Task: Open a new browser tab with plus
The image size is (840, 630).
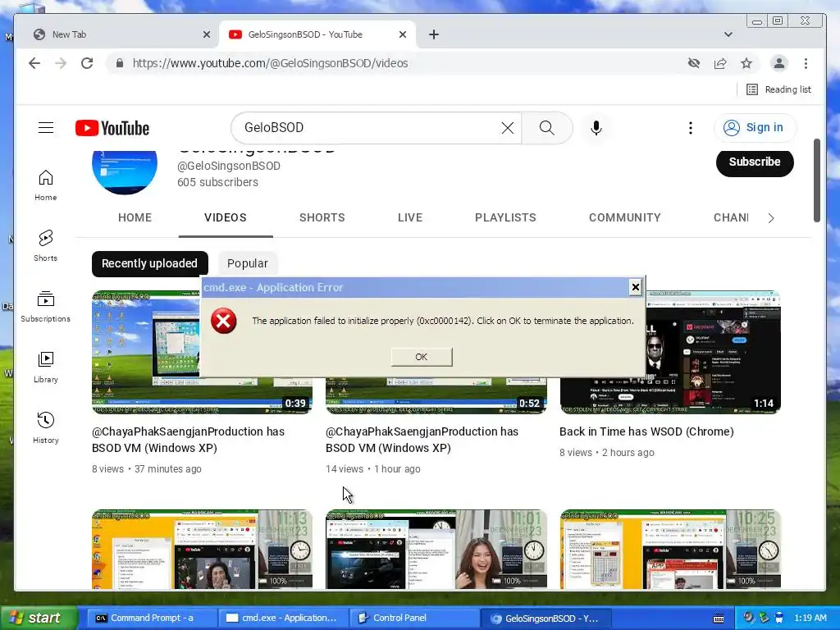Action: [434, 34]
